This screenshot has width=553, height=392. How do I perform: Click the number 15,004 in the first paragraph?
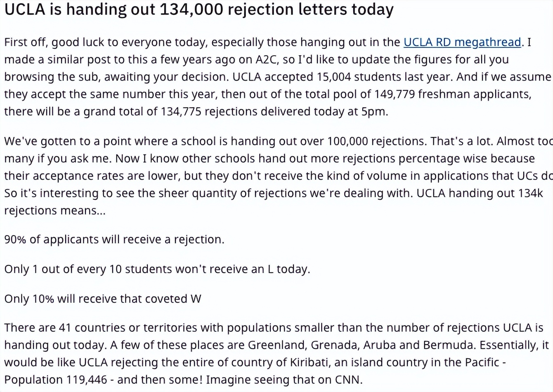click(x=335, y=77)
